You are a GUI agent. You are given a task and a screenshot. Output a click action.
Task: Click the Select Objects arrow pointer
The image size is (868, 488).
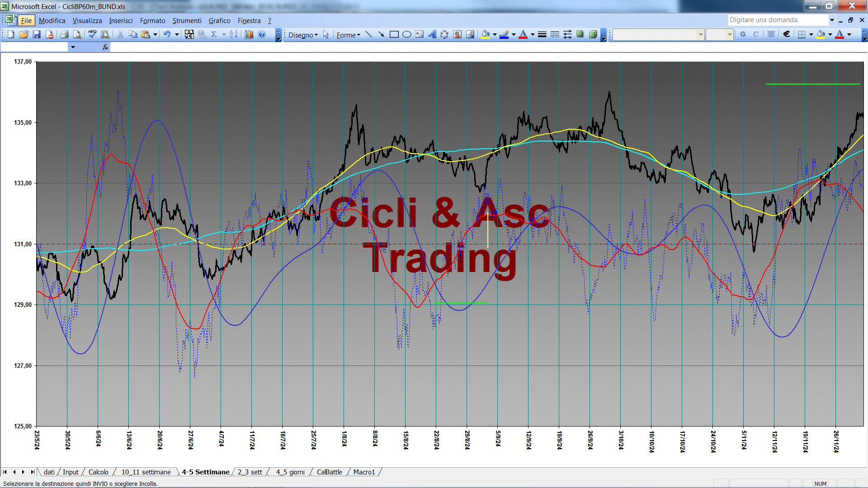click(326, 35)
